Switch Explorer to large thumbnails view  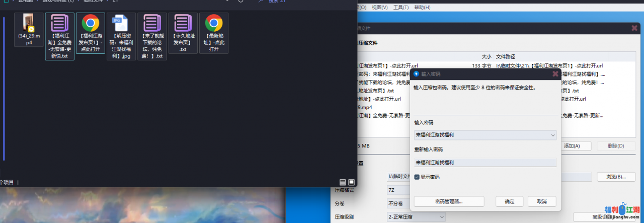coord(352,182)
